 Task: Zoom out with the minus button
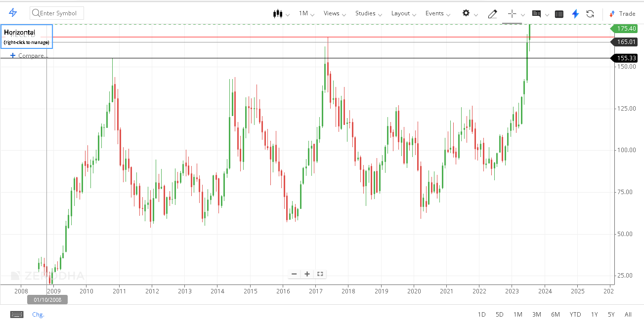(x=294, y=274)
